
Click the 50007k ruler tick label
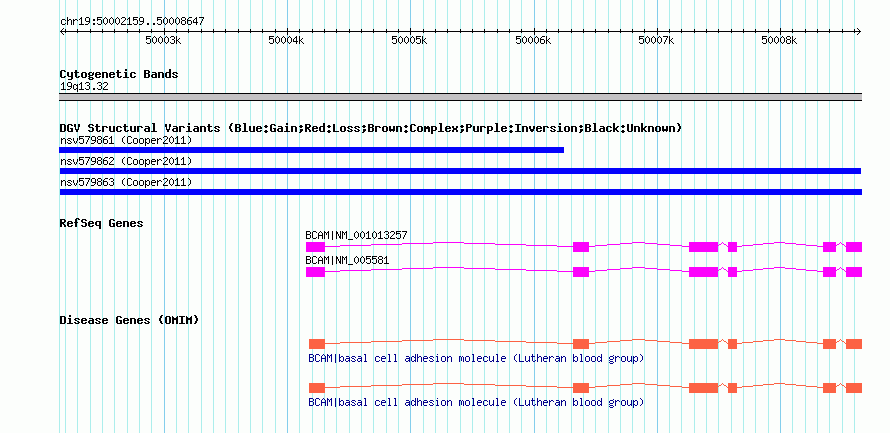(656, 40)
